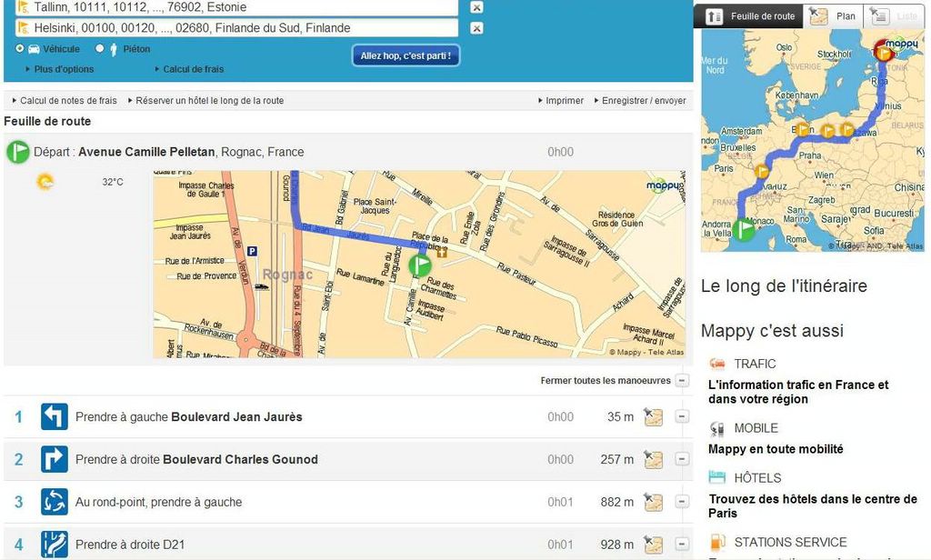Click the step text 'Au rond-point, prendre à gauche'
The image size is (931, 560).
tap(158, 503)
